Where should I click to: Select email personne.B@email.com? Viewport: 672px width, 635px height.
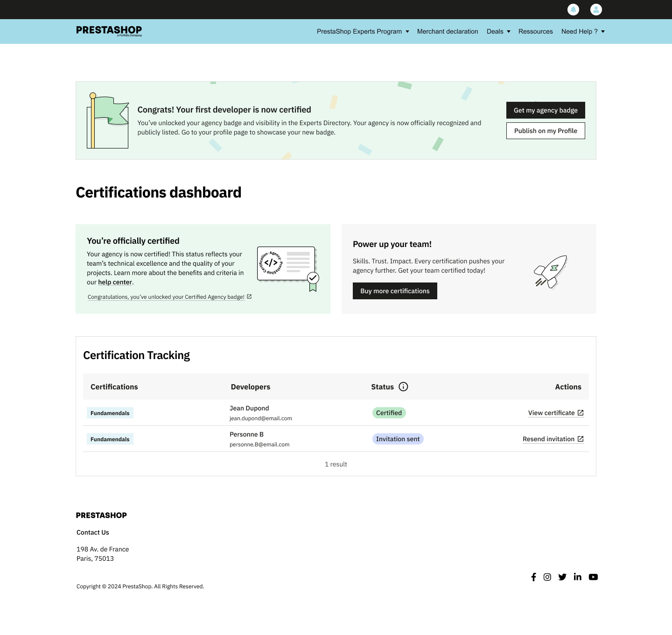point(259,444)
